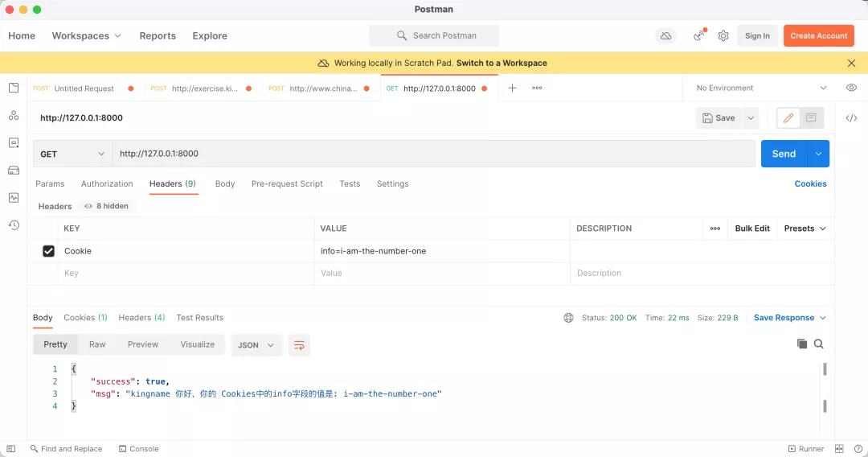The width and height of the screenshot is (868, 457).
Task: Go to Home
Action: (22, 36)
